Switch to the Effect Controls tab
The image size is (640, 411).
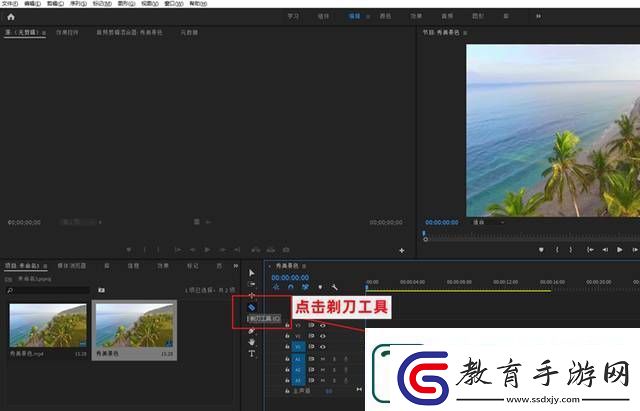click(x=67, y=32)
